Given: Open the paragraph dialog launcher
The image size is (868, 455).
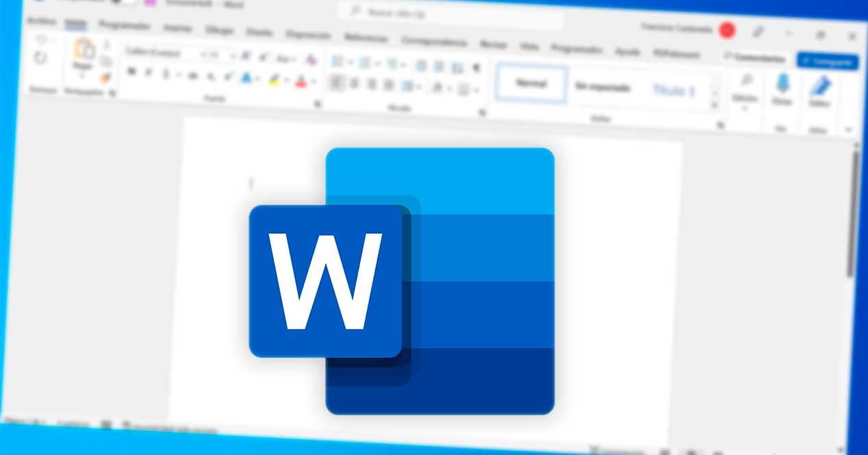Looking at the screenshot, I should [x=482, y=112].
